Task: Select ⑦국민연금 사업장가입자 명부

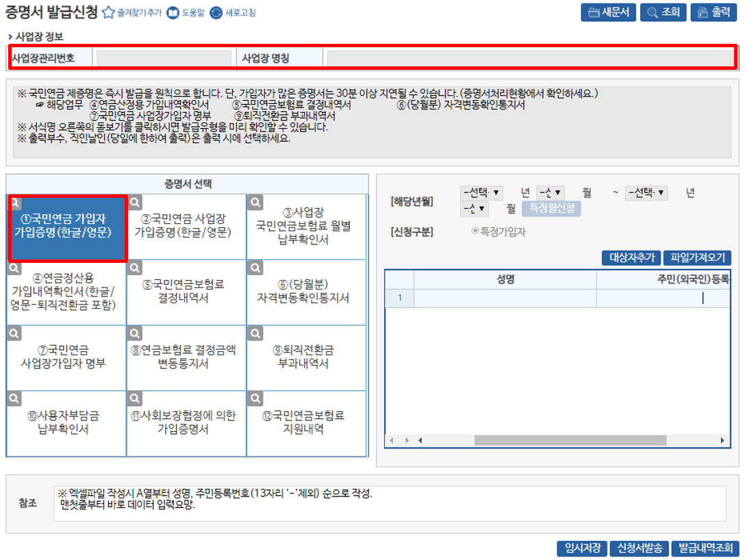Action: point(66,358)
